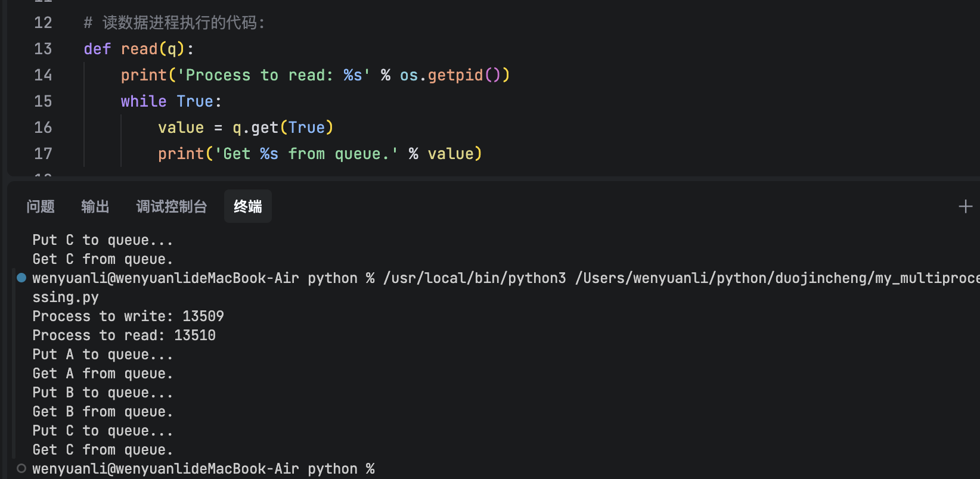This screenshot has height=479, width=980.
Task: Click the 'while True:' statement
Action: (171, 101)
